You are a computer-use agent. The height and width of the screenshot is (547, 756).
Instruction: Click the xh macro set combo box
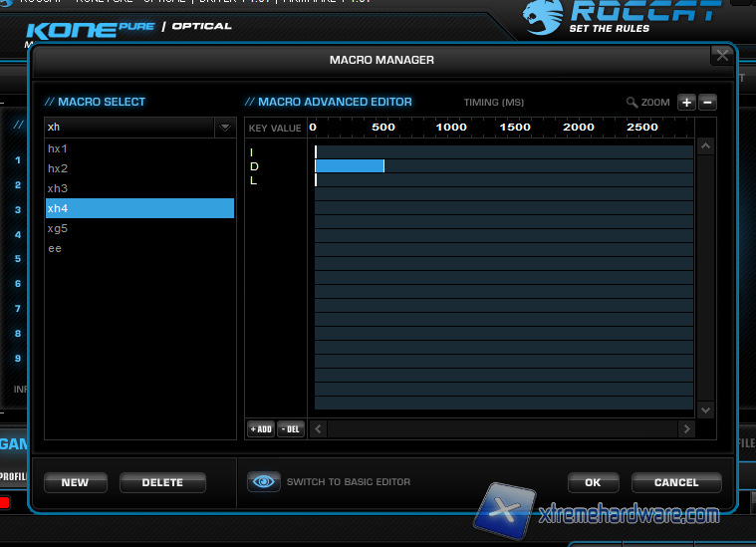pyautogui.click(x=129, y=128)
